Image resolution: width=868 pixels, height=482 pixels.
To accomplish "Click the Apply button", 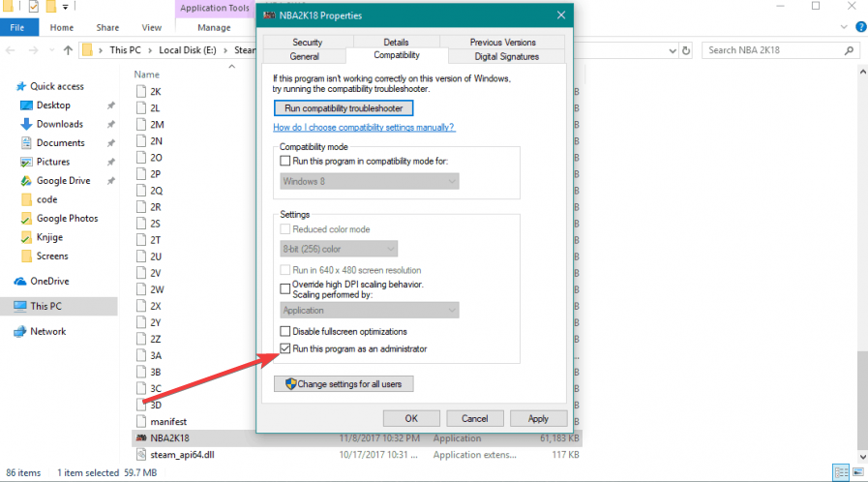I will click(538, 418).
